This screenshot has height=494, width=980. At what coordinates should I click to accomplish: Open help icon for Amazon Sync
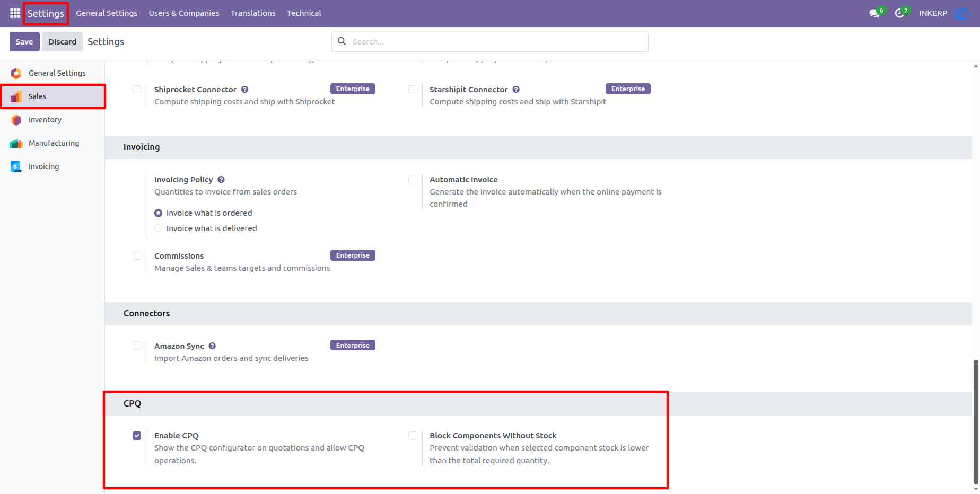tap(212, 346)
